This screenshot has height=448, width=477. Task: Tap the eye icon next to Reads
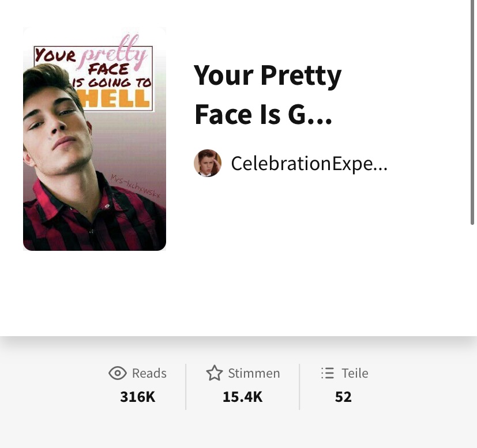pos(118,373)
